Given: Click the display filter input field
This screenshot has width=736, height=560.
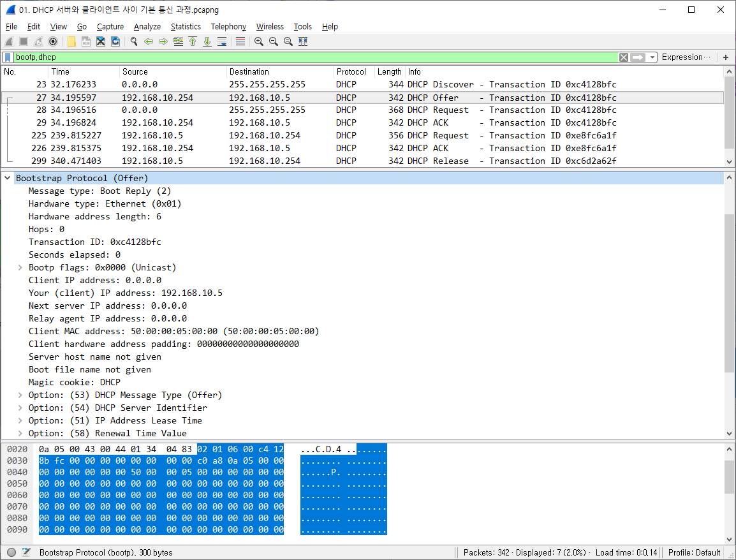Looking at the screenshot, I should point(314,57).
